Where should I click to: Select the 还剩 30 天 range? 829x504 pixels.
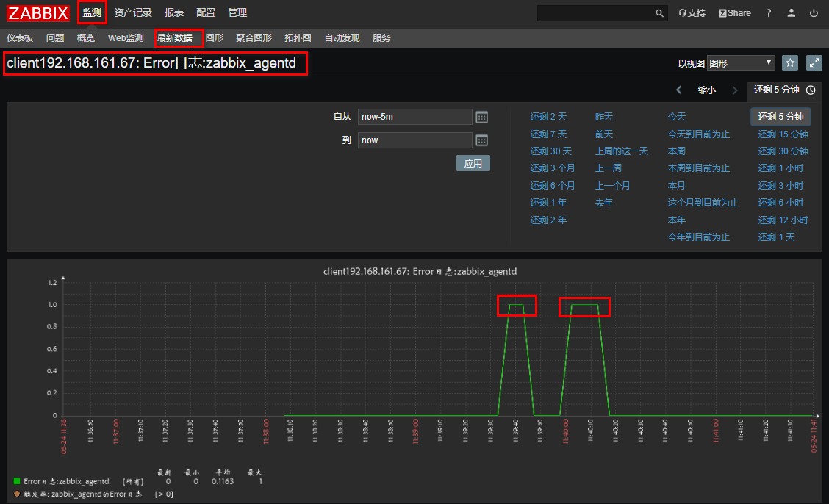(x=551, y=151)
